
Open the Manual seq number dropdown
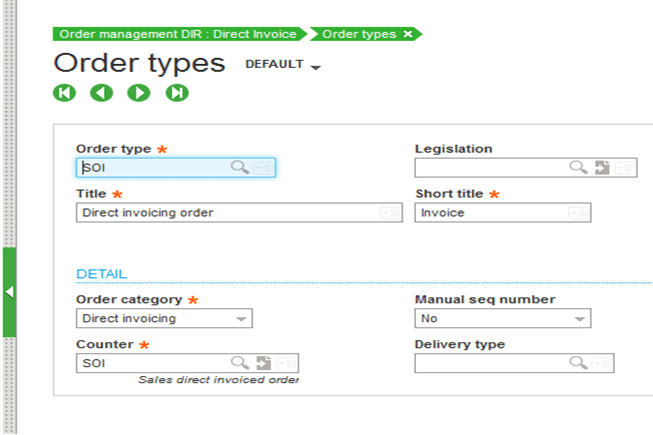tap(579, 319)
